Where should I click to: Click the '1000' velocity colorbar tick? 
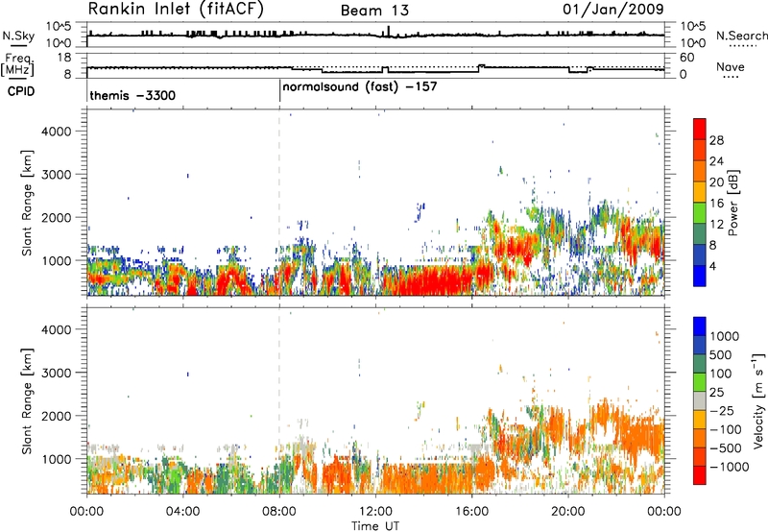(724, 336)
